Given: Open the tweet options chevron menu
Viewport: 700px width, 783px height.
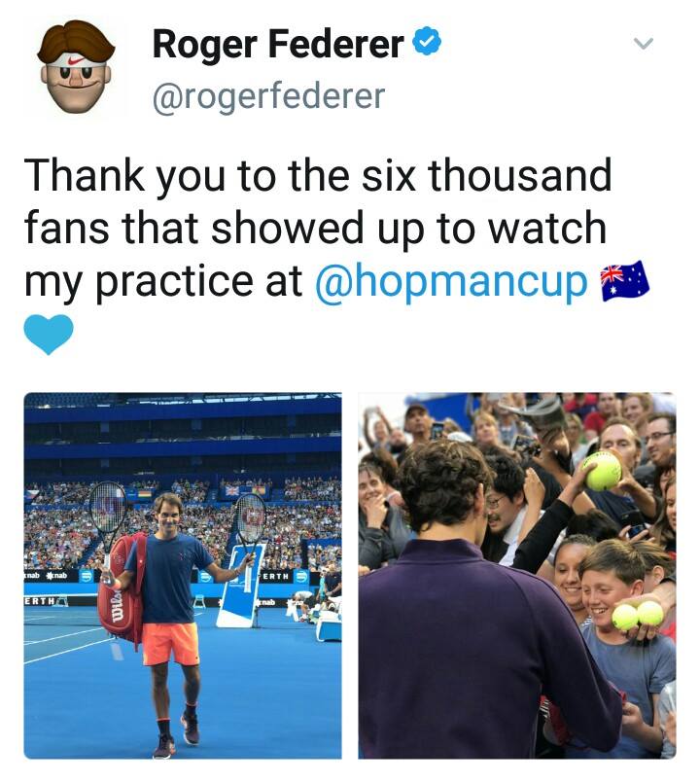Looking at the screenshot, I should [644, 44].
